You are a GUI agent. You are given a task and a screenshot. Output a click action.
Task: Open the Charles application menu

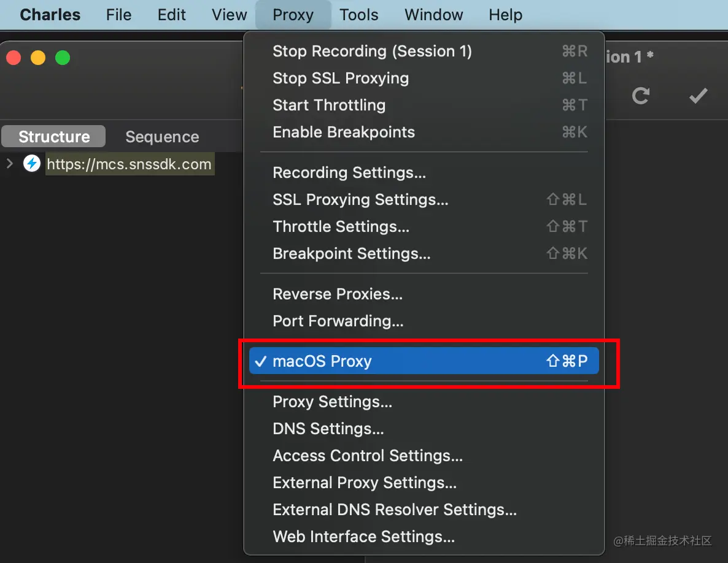pos(50,15)
